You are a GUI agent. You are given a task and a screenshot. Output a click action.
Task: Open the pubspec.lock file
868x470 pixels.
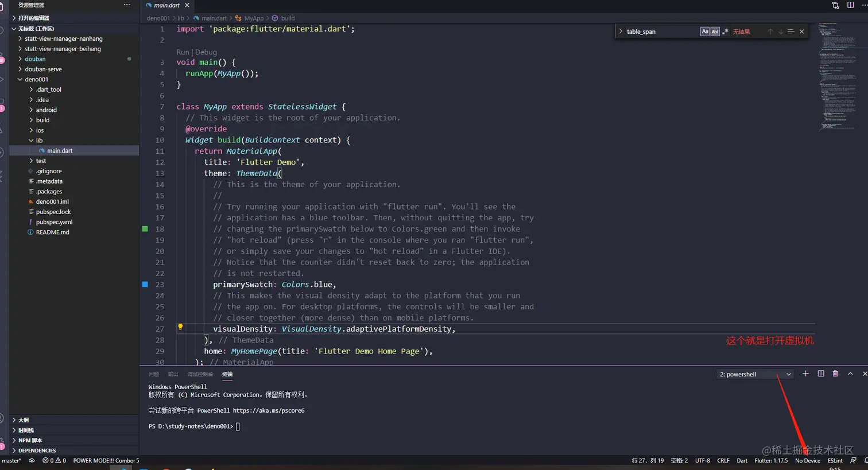pos(74,212)
